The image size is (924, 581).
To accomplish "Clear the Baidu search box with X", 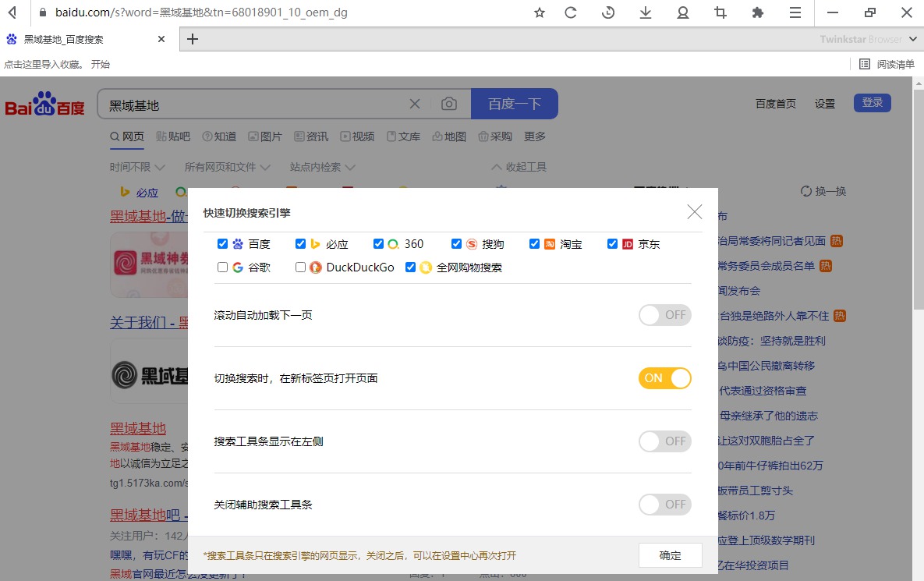I will tap(415, 104).
